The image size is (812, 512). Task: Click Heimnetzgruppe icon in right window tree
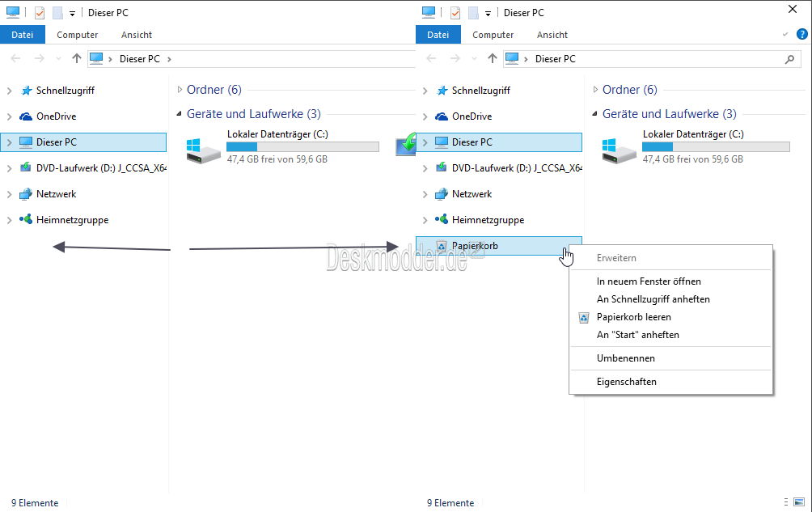point(442,219)
